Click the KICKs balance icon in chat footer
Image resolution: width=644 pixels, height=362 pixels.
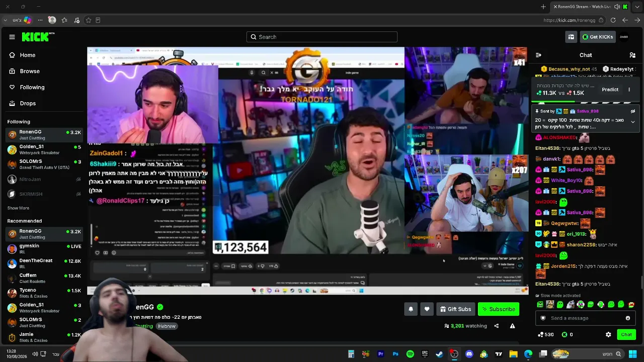tap(565, 334)
